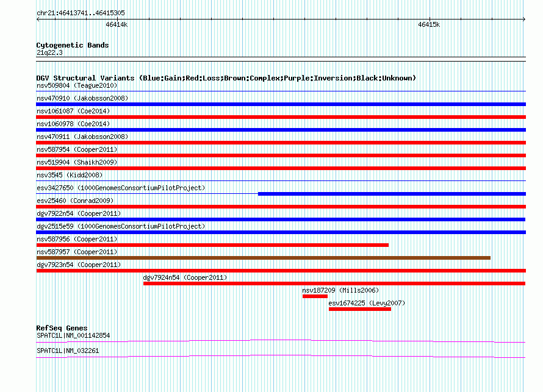The width and height of the screenshot is (543, 392).
Task: Click dgv7923n54 (Cooper2011) variant label
Action: (x=79, y=265)
